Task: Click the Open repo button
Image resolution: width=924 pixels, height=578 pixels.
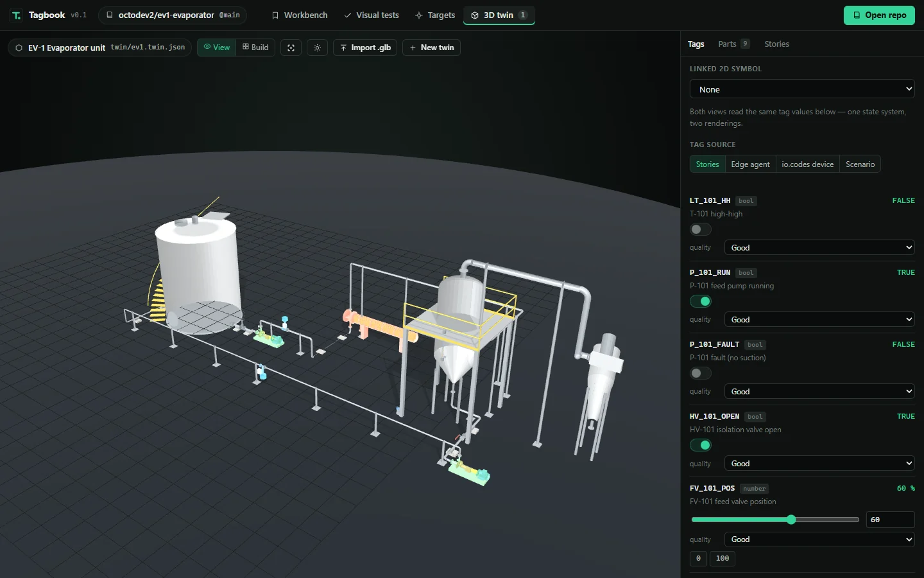Action: pyautogui.click(x=879, y=15)
